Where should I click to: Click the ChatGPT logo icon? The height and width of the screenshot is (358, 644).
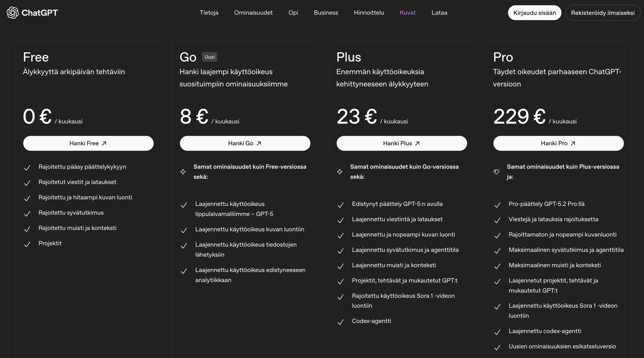pyautogui.click(x=13, y=13)
